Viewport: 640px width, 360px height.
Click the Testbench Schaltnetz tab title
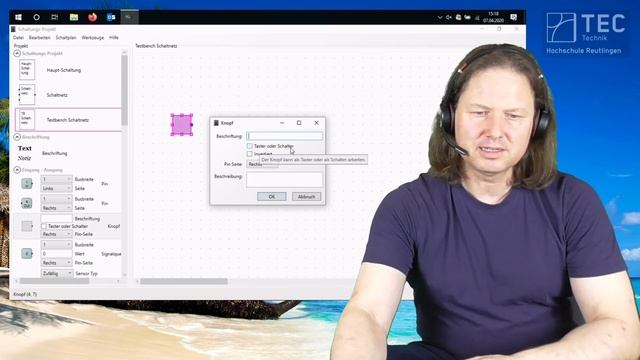pyautogui.click(x=156, y=46)
